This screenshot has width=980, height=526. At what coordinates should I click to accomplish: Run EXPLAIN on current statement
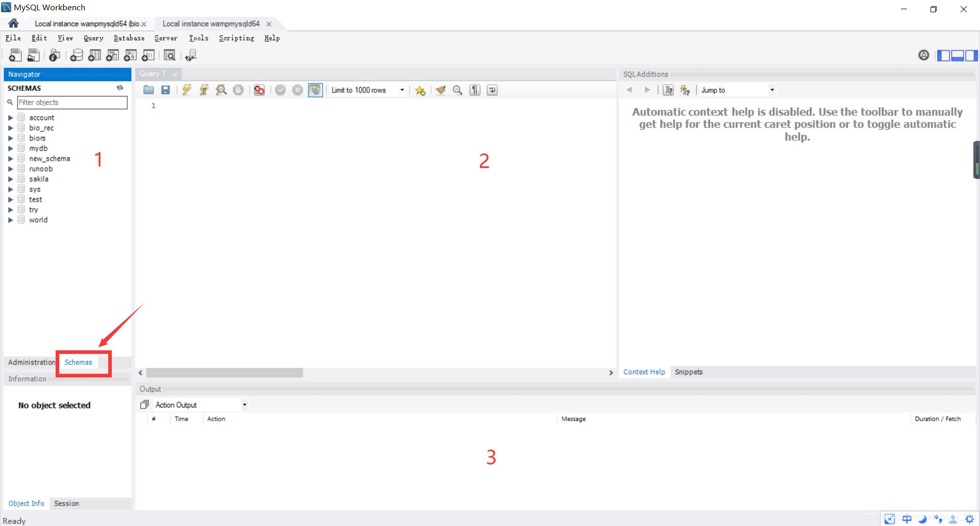tap(221, 90)
